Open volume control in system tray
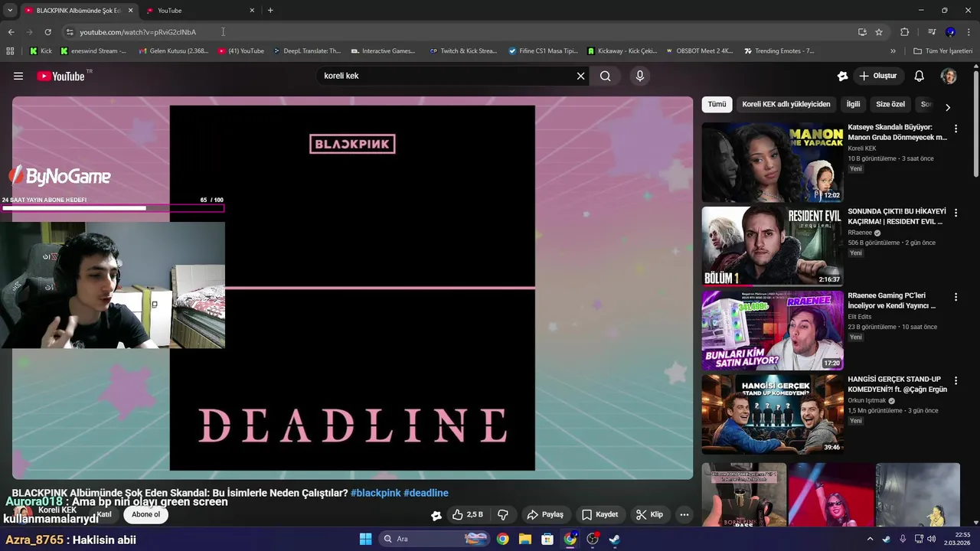Image resolution: width=980 pixels, height=551 pixels. [x=931, y=539]
